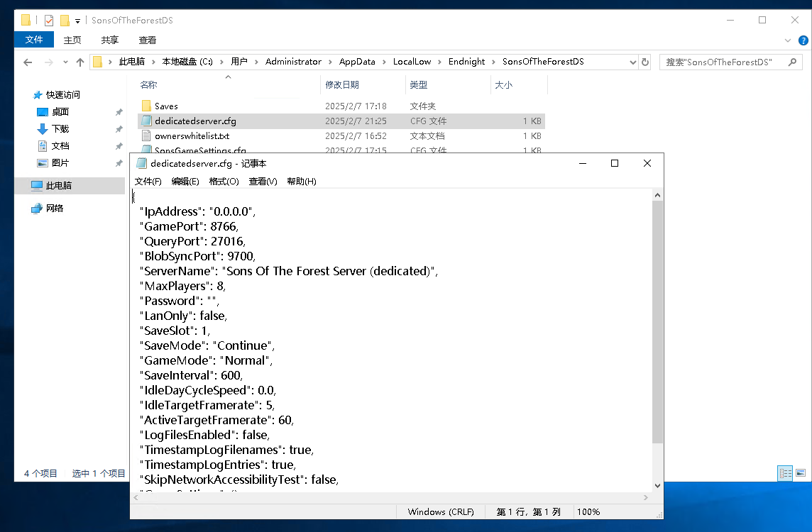Image resolution: width=812 pixels, height=532 pixels.
Task: Open the 共享 ribbon tab
Action: pos(110,40)
